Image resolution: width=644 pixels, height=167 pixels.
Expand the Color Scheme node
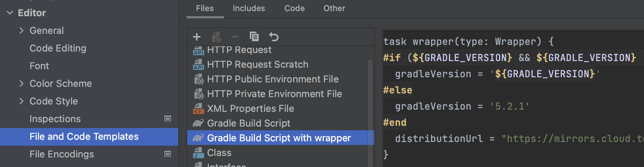coord(21,83)
